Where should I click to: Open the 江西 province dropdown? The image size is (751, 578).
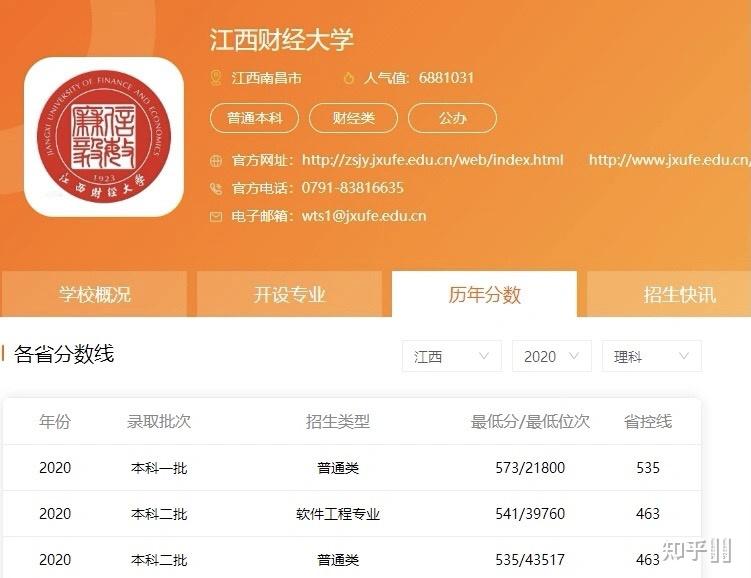[452, 356]
